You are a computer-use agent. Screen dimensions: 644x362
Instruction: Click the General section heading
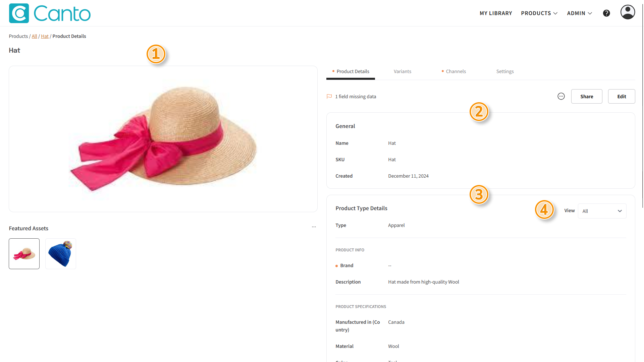tap(345, 126)
